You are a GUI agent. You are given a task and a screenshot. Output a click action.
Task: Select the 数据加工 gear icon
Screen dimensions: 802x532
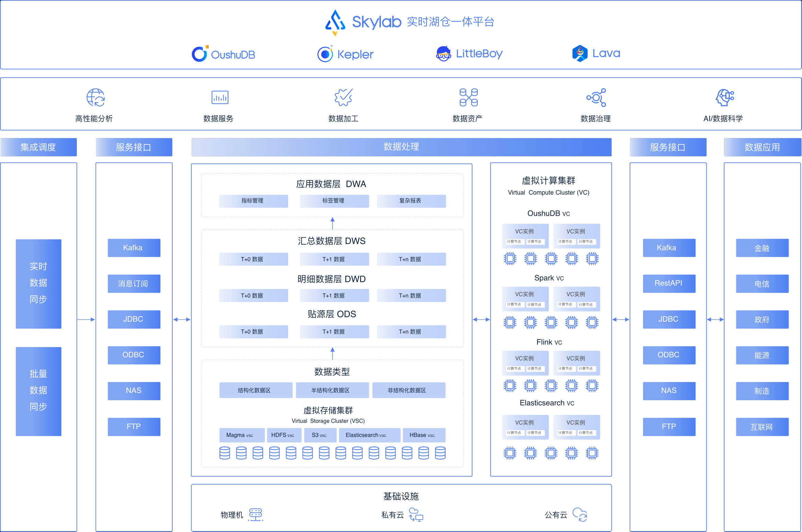pyautogui.click(x=343, y=97)
